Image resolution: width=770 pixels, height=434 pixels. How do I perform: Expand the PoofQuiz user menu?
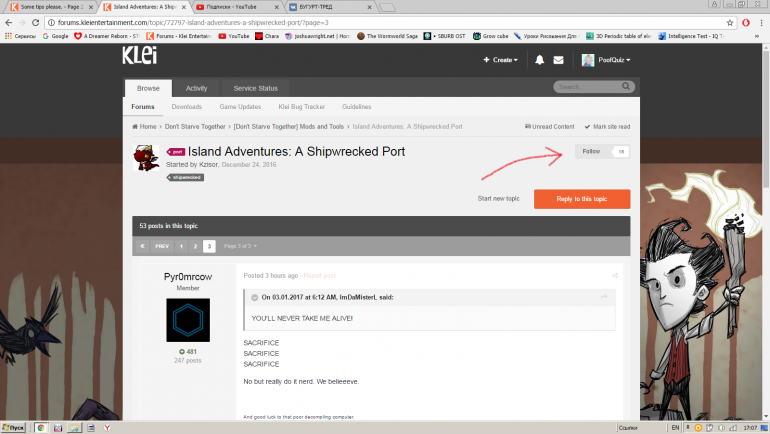tap(614, 60)
